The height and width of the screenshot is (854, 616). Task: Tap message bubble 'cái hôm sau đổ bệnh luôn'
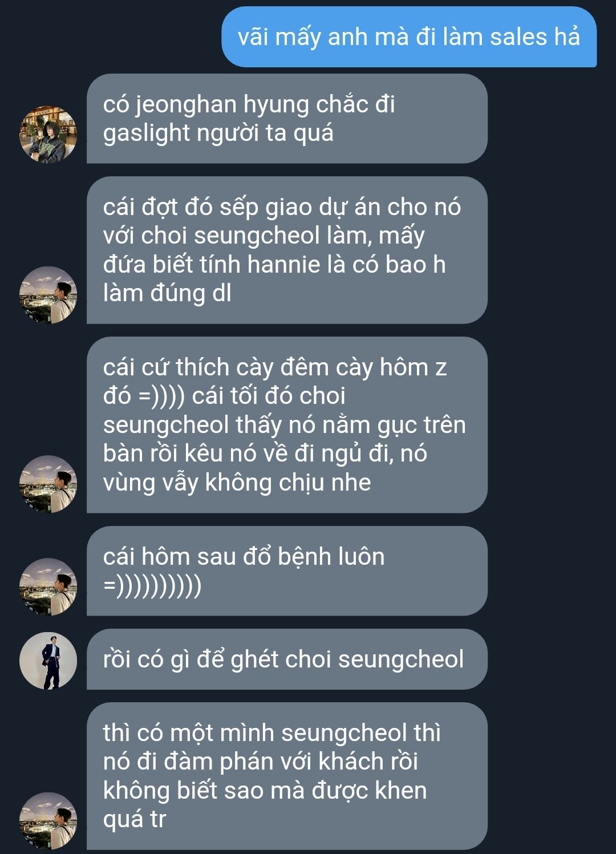287,571
